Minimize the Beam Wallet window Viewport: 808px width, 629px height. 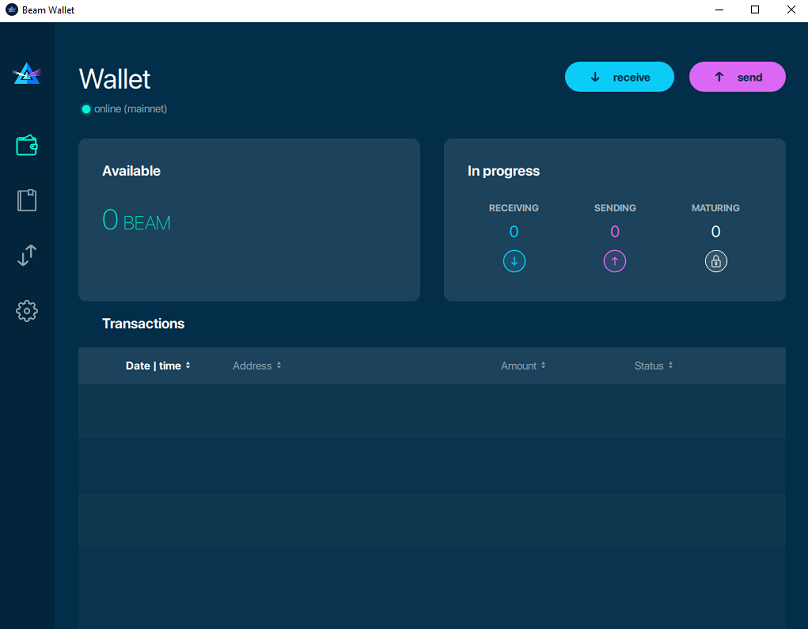click(719, 10)
